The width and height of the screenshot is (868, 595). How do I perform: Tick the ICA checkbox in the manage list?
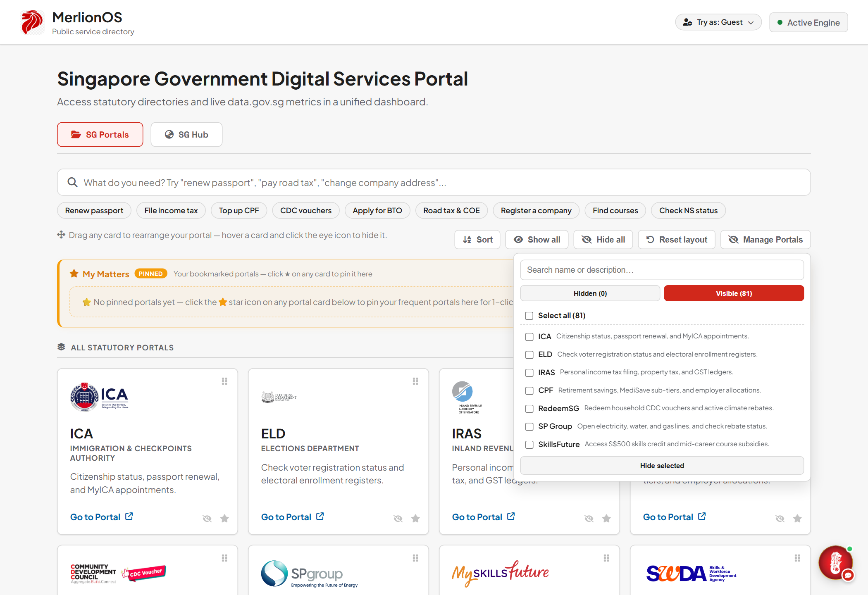pyautogui.click(x=529, y=337)
